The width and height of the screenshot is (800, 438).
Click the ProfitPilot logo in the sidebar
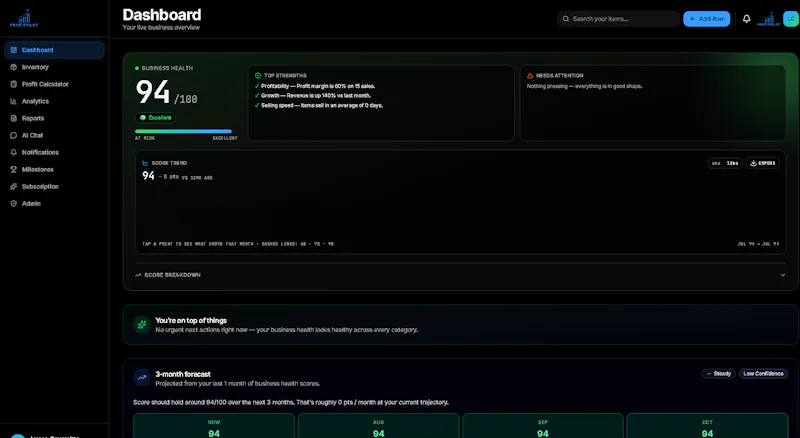point(24,19)
